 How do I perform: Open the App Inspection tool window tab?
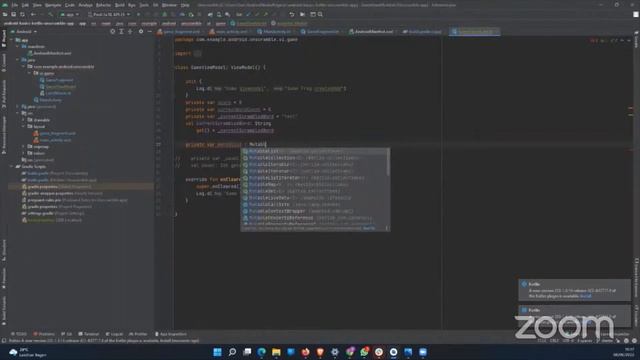pyautogui.click(x=171, y=334)
